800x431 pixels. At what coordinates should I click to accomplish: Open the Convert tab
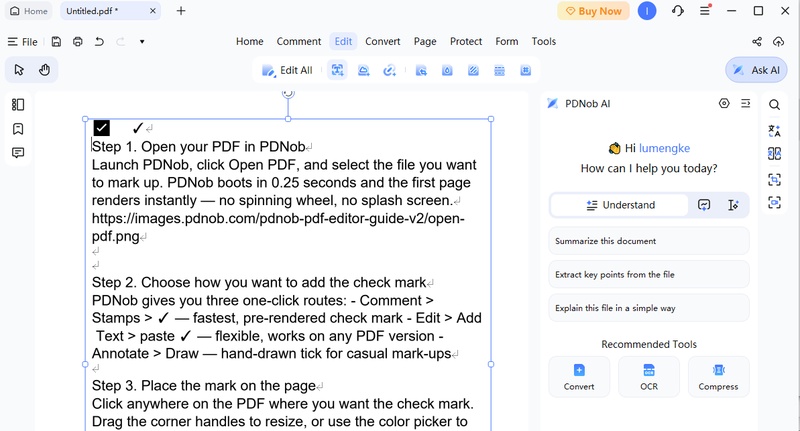(383, 41)
